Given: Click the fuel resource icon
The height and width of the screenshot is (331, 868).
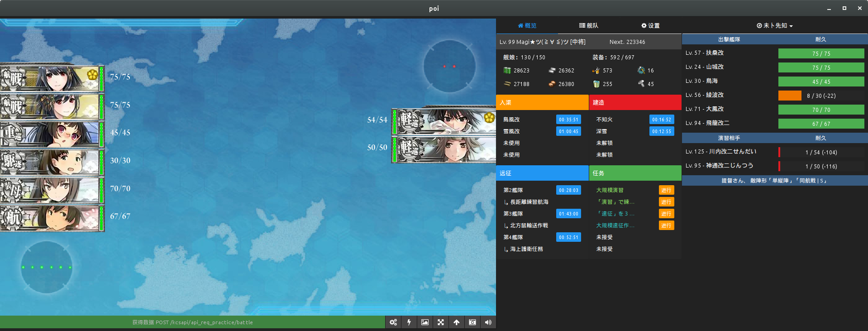Looking at the screenshot, I should tap(507, 70).
